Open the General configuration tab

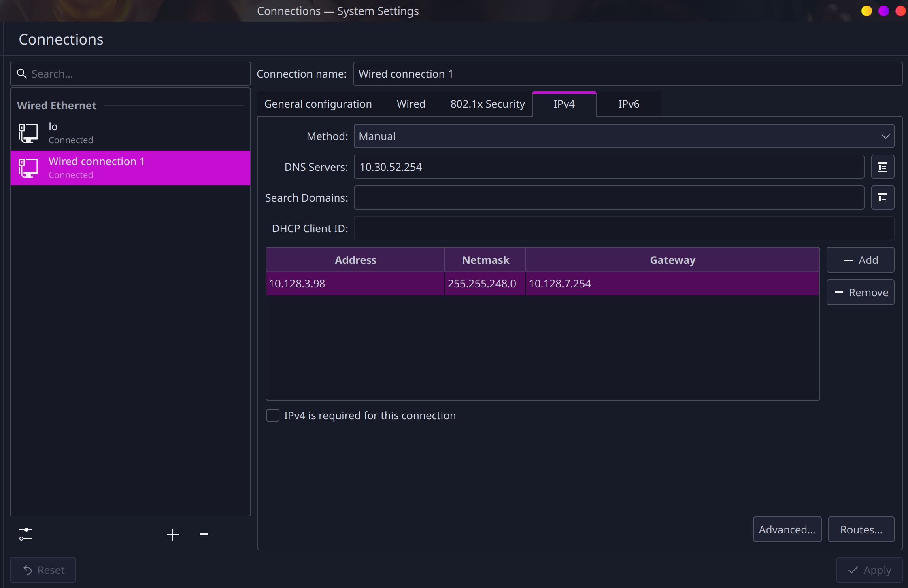(318, 104)
